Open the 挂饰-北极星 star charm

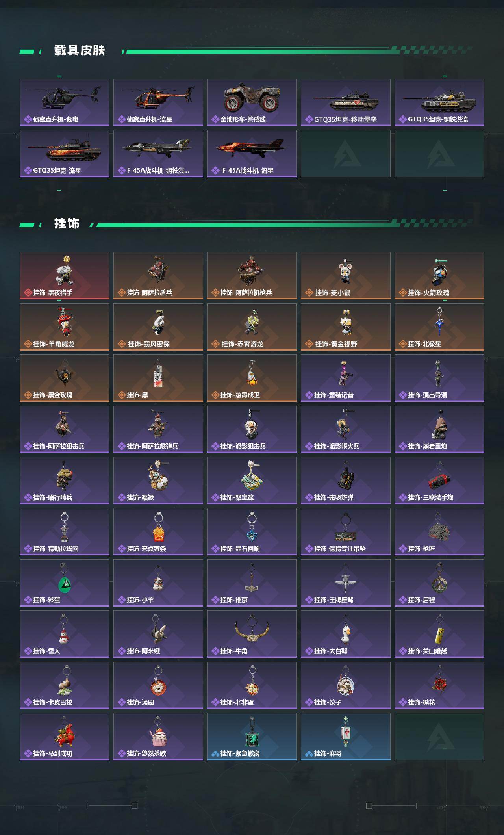(x=439, y=327)
